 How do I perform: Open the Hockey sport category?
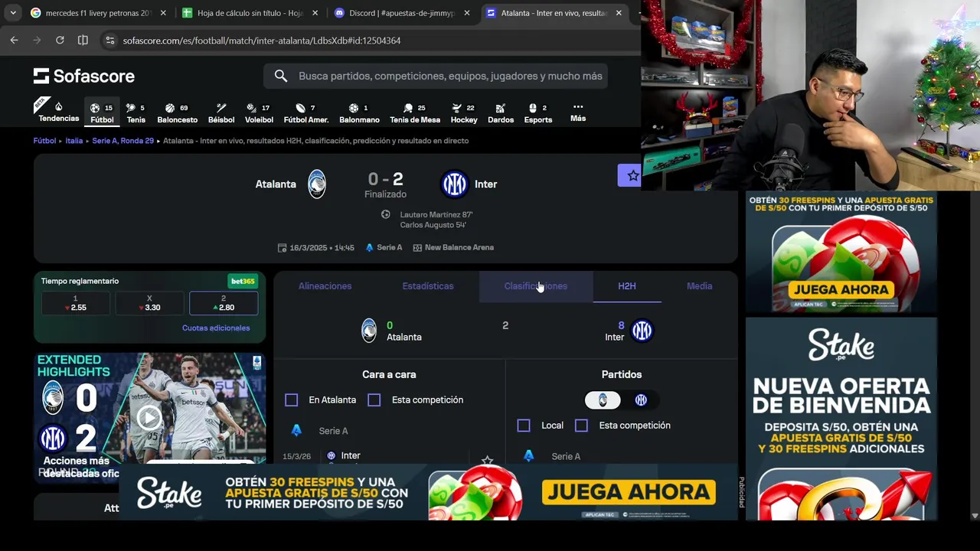click(464, 112)
